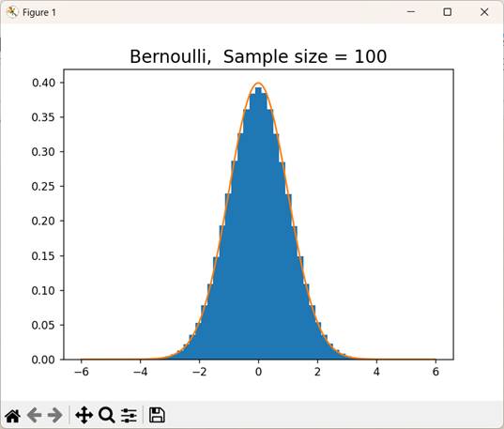Go forward to next view
This screenshot has height=429, width=504.
pos(55,415)
